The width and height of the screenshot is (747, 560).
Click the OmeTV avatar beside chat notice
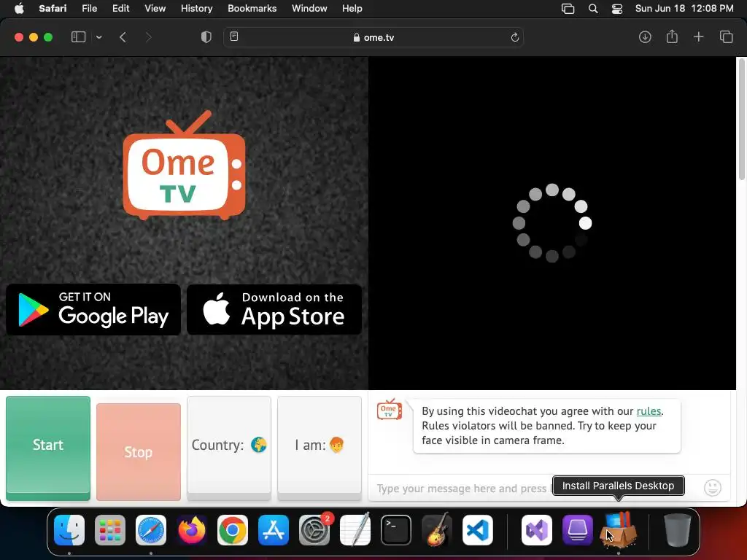pyautogui.click(x=390, y=410)
